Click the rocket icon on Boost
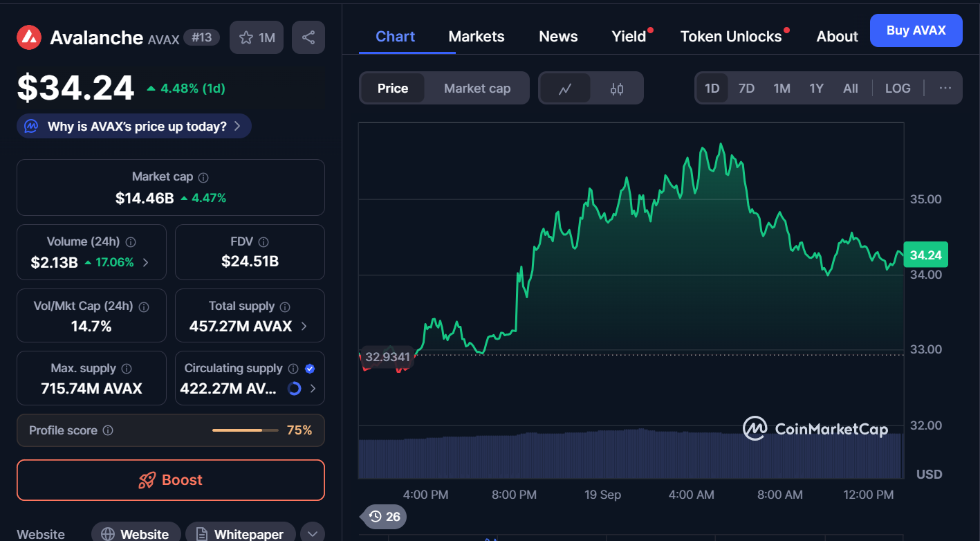 click(147, 480)
